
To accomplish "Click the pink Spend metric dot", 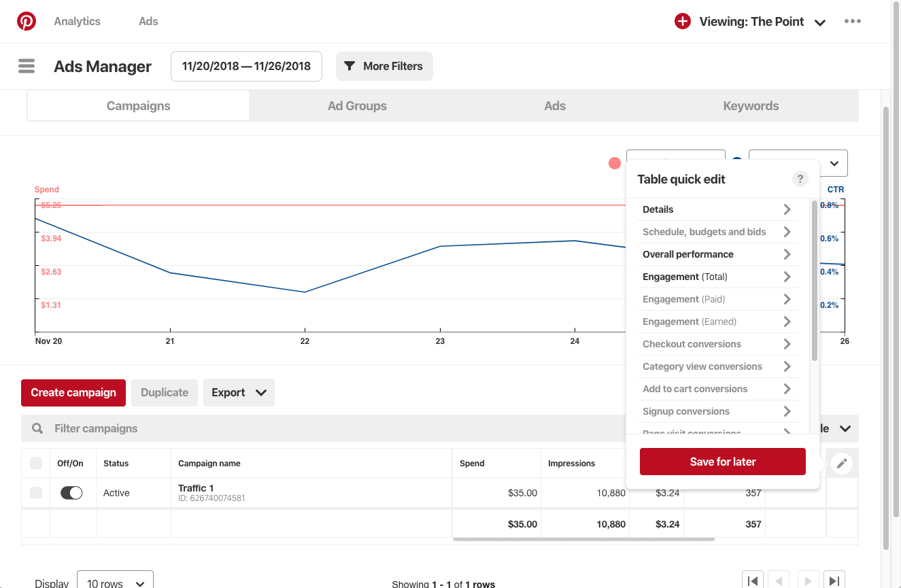I will coord(615,163).
